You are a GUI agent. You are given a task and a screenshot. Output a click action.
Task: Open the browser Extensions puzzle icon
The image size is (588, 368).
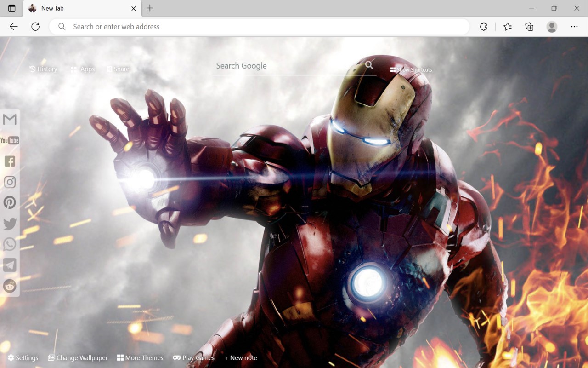coord(483,27)
